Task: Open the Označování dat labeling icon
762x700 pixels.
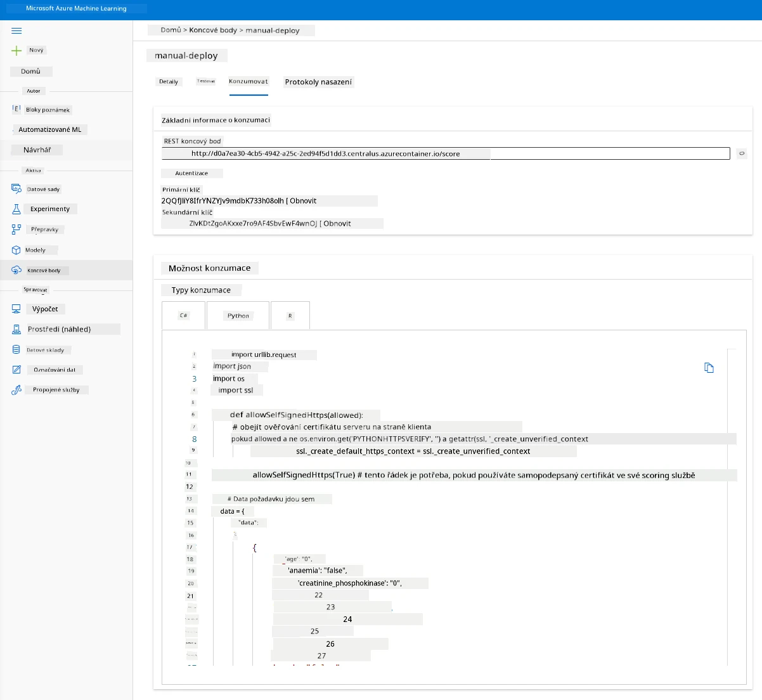Action: pyautogui.click(x=16, y=370)
